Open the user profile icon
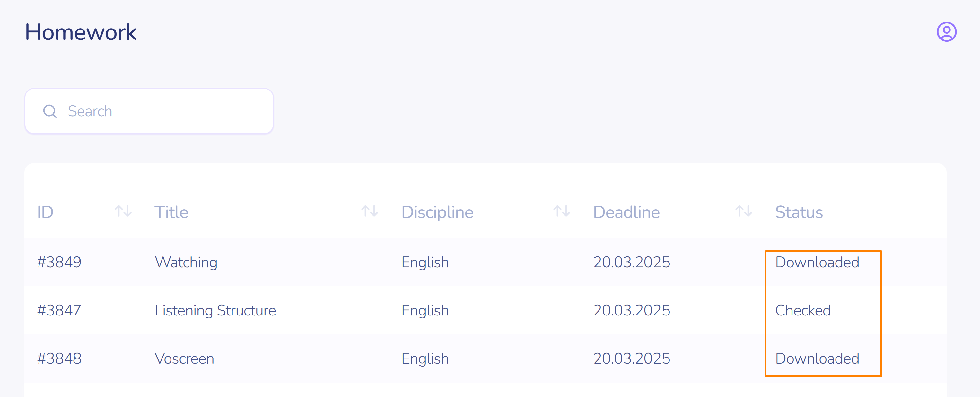The height and width of the screenshot is (397, 980). (946, 31)
